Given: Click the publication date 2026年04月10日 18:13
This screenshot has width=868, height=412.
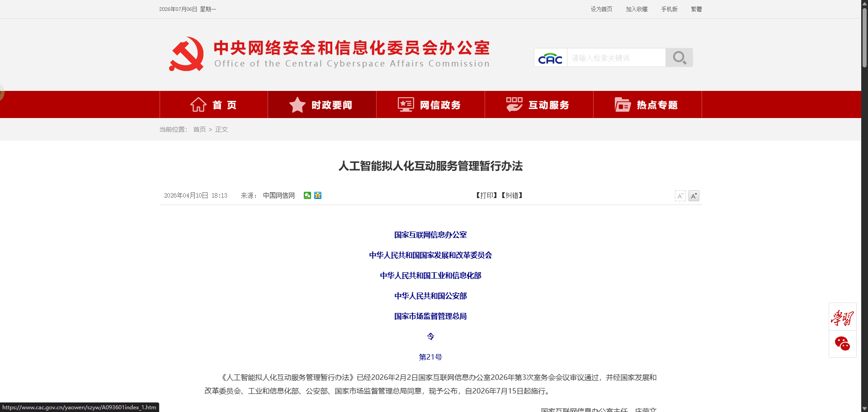Looking at the screenshot, I should [196, 195].
